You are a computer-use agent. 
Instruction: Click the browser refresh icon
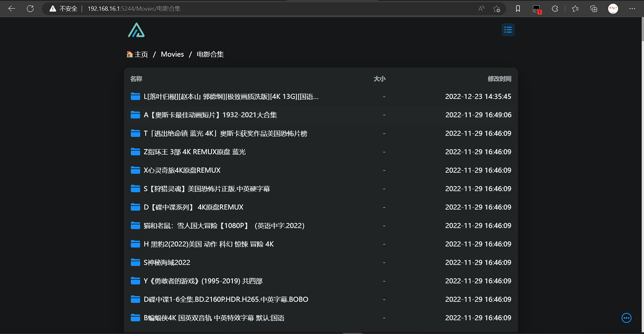coord(30,9)
